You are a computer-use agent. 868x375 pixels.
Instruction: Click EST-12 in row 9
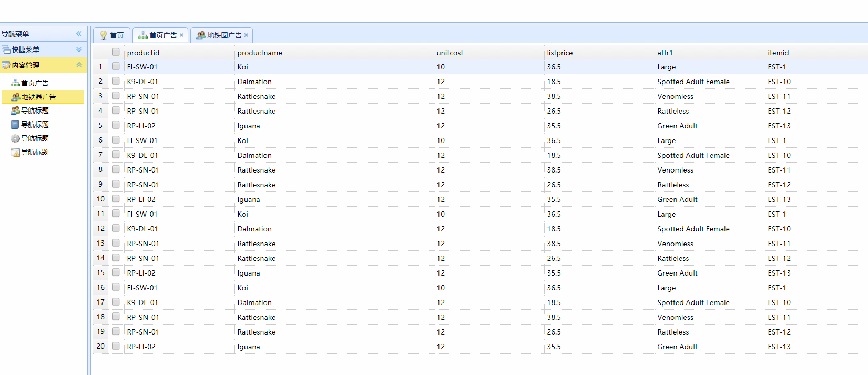point(779,185)
